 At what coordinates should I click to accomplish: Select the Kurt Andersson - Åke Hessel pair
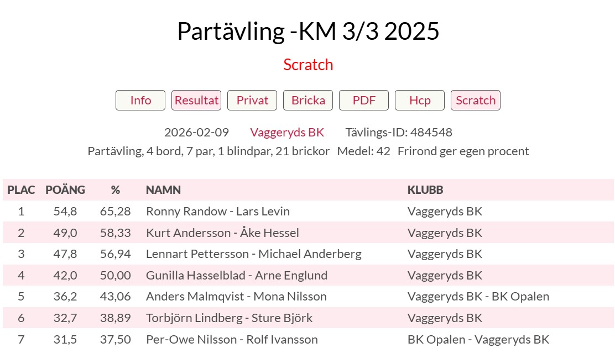point(222,233)
